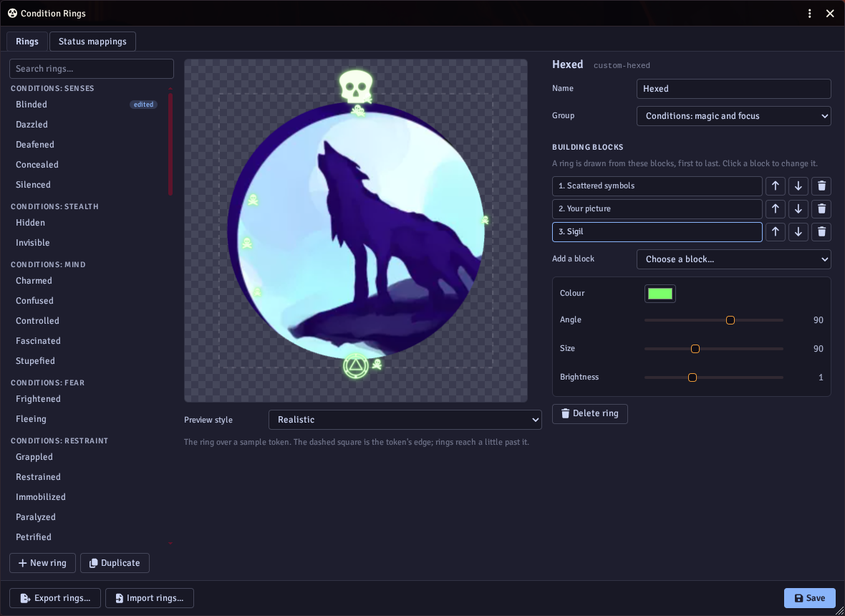Delete the Scattered symbols block
Image resolution: width=845 pixels, height=616 pixels.
pyautogui.click(x=821, y=186)
